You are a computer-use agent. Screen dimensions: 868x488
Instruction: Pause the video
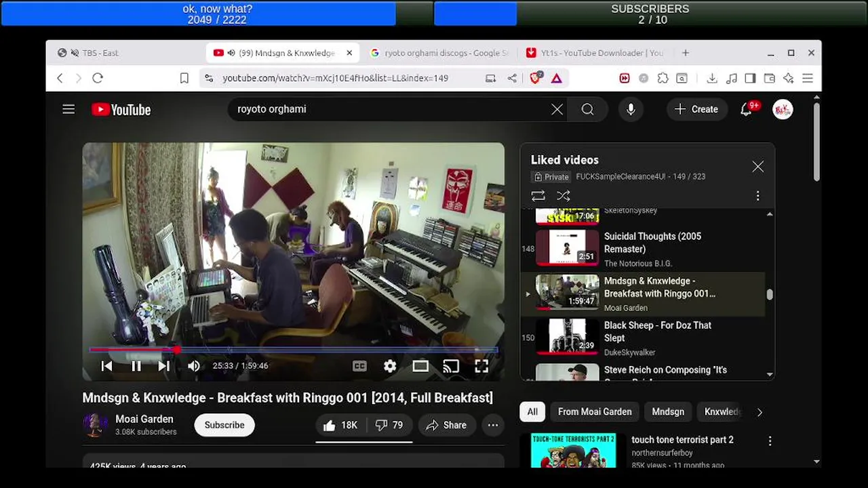click(136, 366)
